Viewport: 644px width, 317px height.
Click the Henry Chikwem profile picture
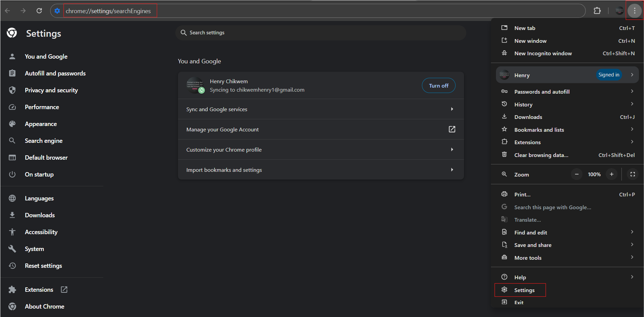[x=195, y=85]
